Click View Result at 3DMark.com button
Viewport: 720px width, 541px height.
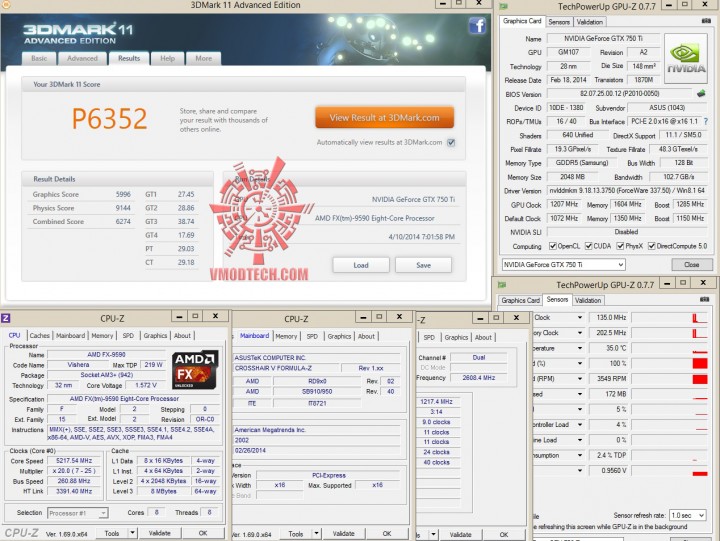click(384, 118)
